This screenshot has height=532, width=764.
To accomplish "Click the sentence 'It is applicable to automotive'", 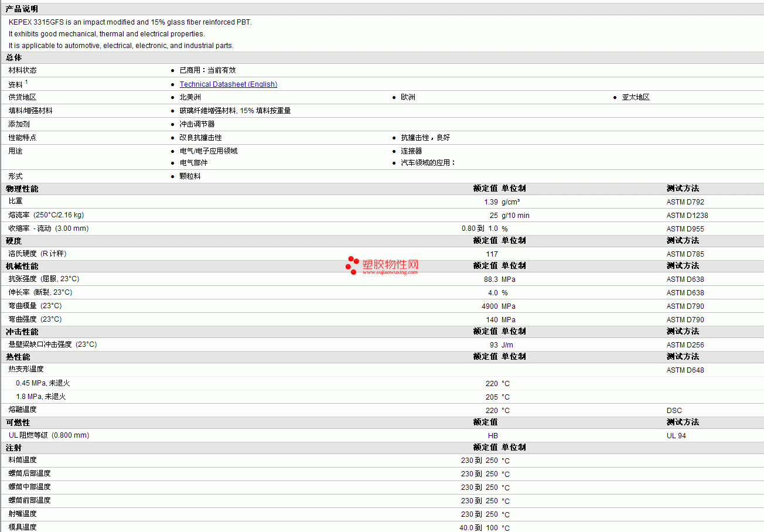I will (121, 46).
